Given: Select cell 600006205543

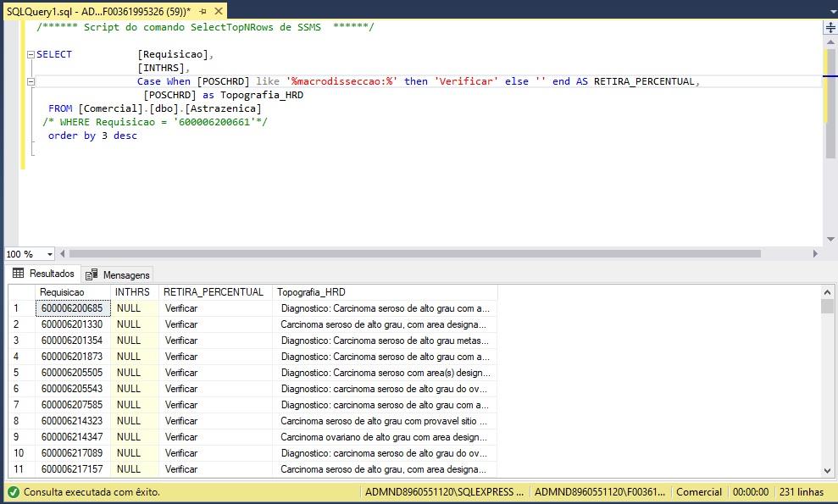Looking at the screenshot, I should tap(73, 389).
